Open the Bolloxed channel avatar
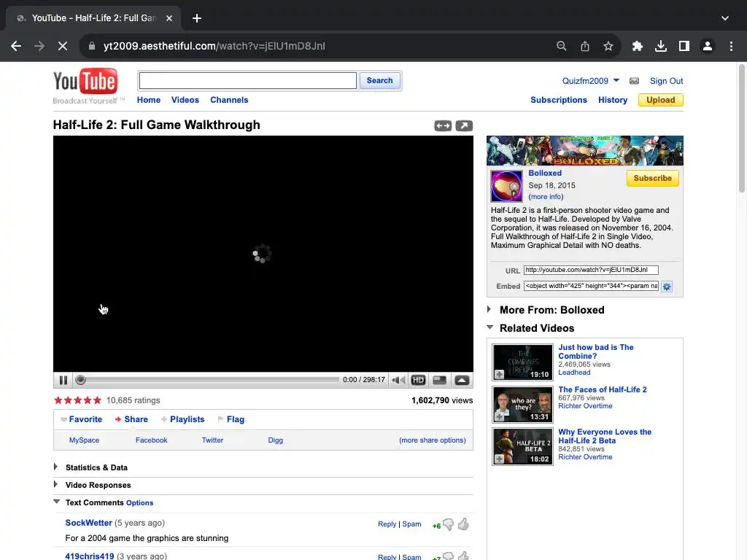747x560 pixels. tap(506, 186)
